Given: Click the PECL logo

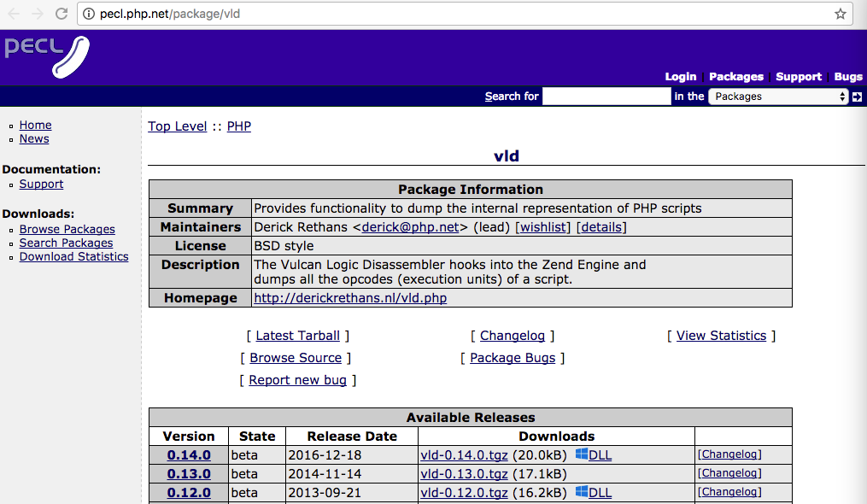Looking at the screenshot, I should point(46,56).
